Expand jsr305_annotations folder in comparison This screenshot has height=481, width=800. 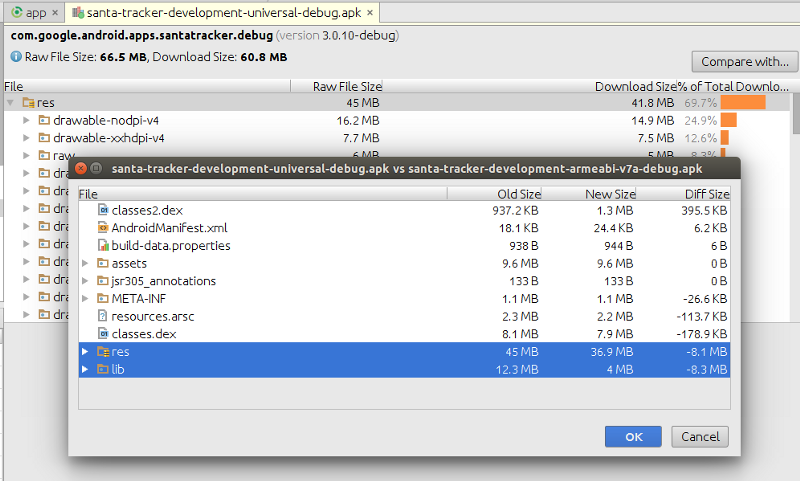[x=85, y=281]
